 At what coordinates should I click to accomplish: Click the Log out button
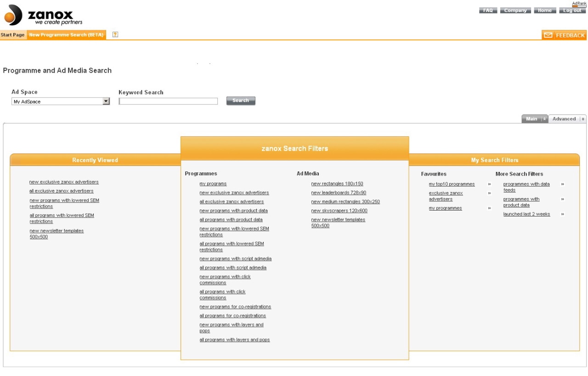tap(572, 11)
